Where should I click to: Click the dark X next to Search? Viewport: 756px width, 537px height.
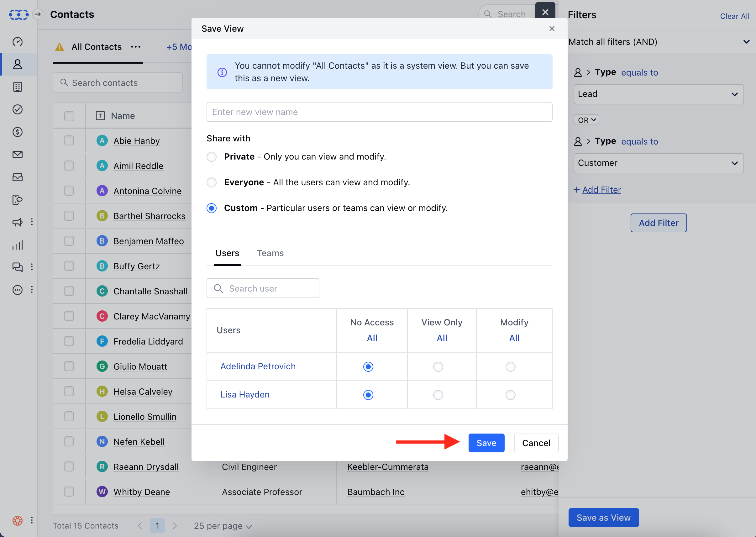tap(545, 12)
